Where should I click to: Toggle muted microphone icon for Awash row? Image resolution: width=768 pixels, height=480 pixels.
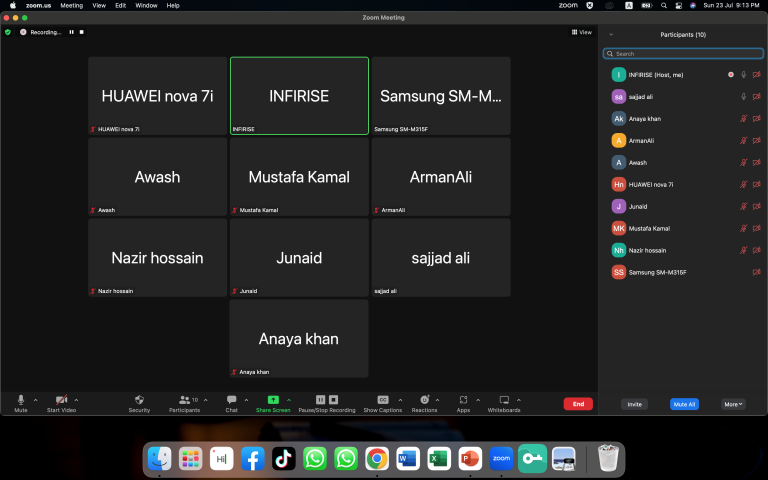point(744,163)
